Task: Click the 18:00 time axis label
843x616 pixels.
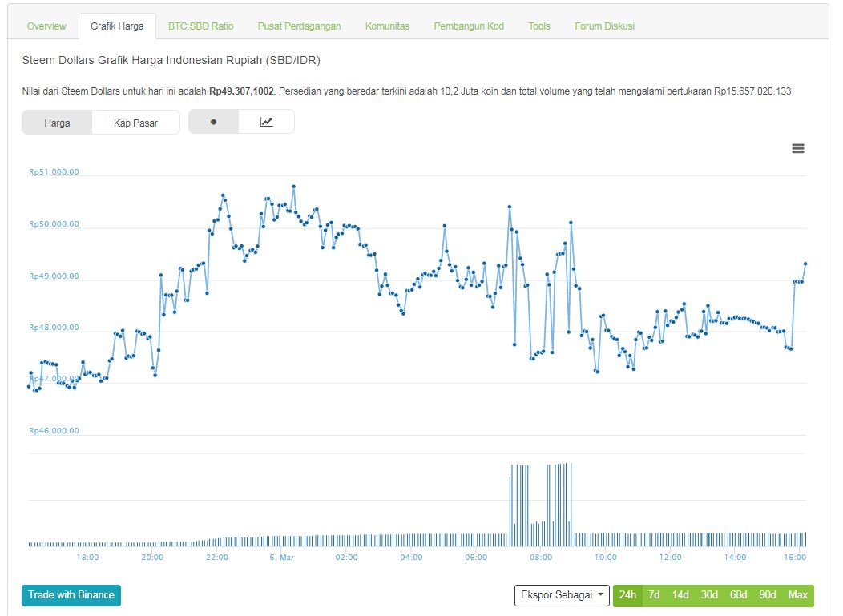Action: pos(87,558)
